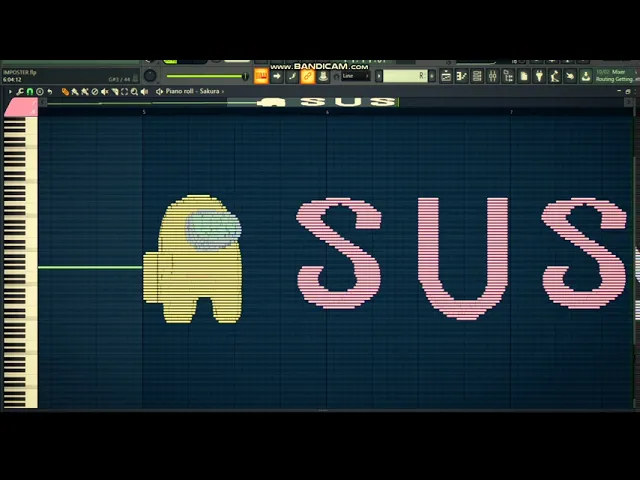Click the first pink letter S notes
The height and width of the screenshot is (480, 640).
339,253
